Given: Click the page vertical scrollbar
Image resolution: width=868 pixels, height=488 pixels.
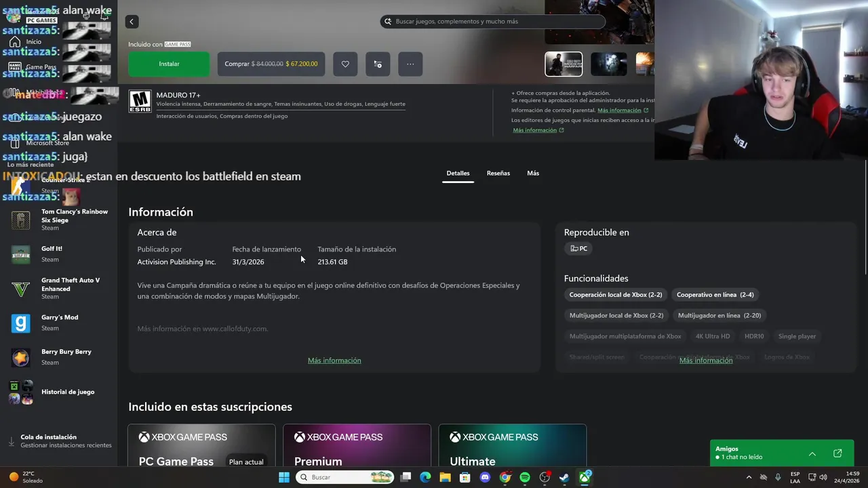Looking at the screenshot, I should click(x=865, y=217).
